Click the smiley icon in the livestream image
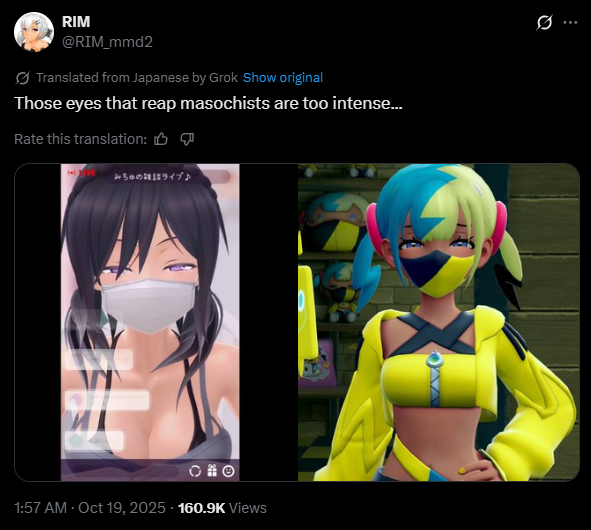 point(228,471)
